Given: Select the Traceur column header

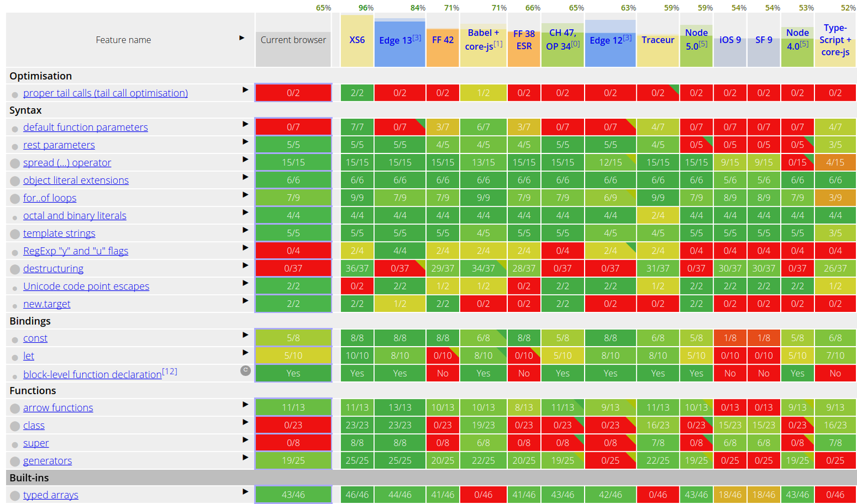Looking at the screenshot, I should [658, 40].
